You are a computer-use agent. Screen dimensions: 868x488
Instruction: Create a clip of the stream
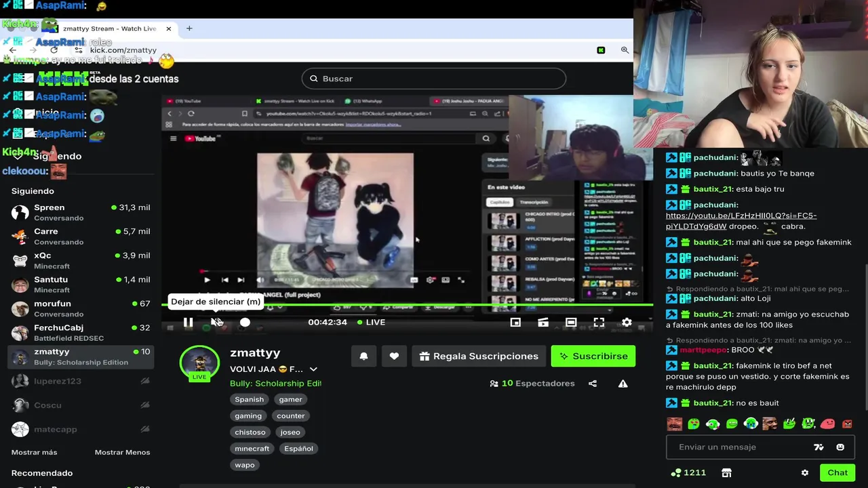point(543,323)
